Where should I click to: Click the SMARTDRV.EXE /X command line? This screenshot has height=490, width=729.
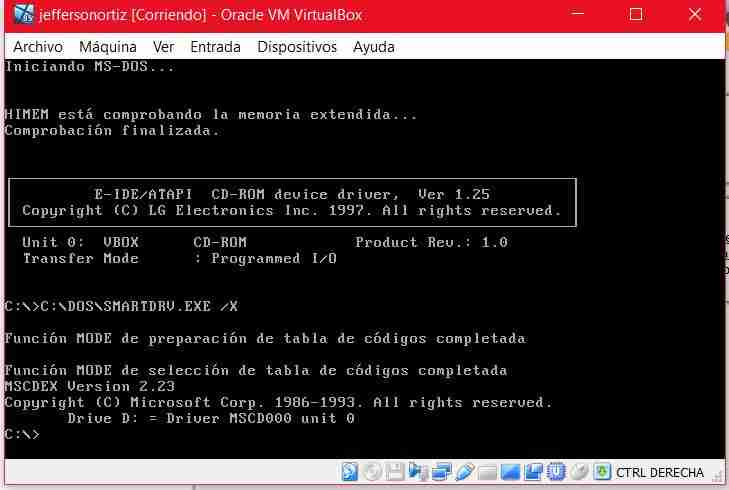click(121, 306)
